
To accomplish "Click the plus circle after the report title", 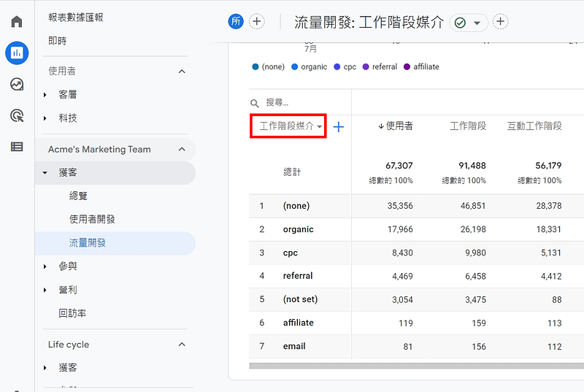I will [x=500, y=21].
